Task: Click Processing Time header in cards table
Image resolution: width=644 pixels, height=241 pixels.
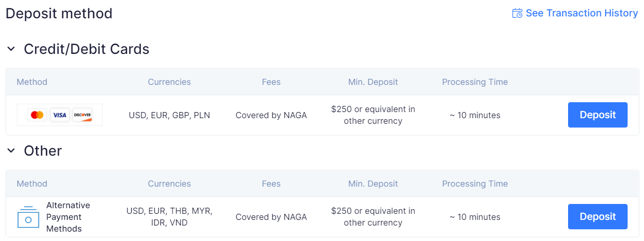Action: point(475,82)
